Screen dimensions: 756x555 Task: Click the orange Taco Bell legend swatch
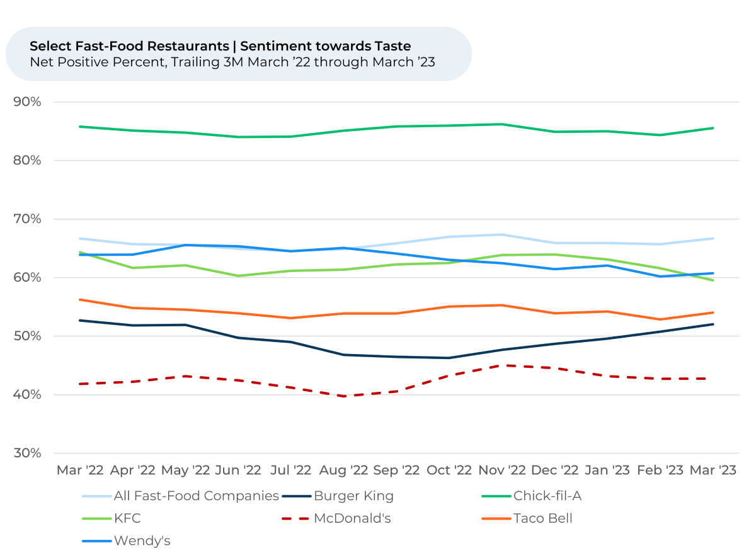(496, 519)
